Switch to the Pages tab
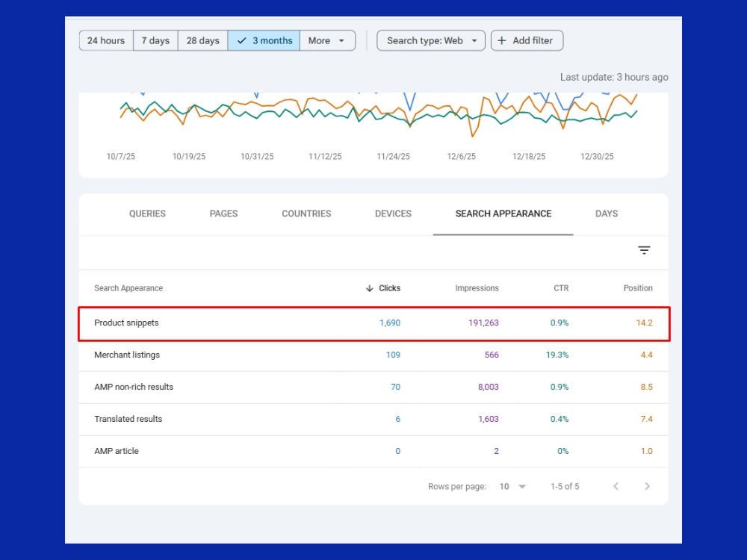The height and width of the screenshot is (560, 747). point(223,214)
